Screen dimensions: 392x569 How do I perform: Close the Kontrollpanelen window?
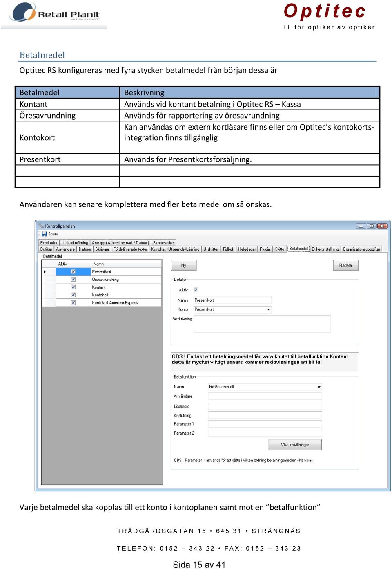382,226
